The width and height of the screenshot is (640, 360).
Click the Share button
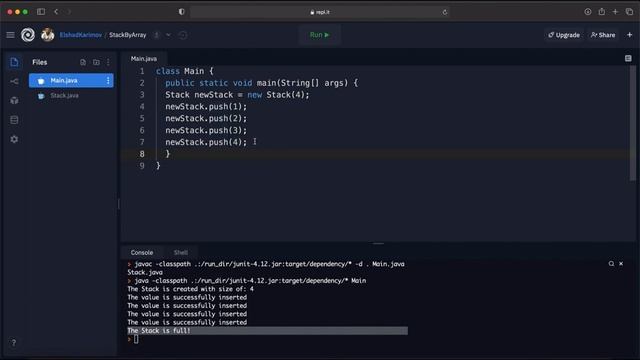pos(603,35)
